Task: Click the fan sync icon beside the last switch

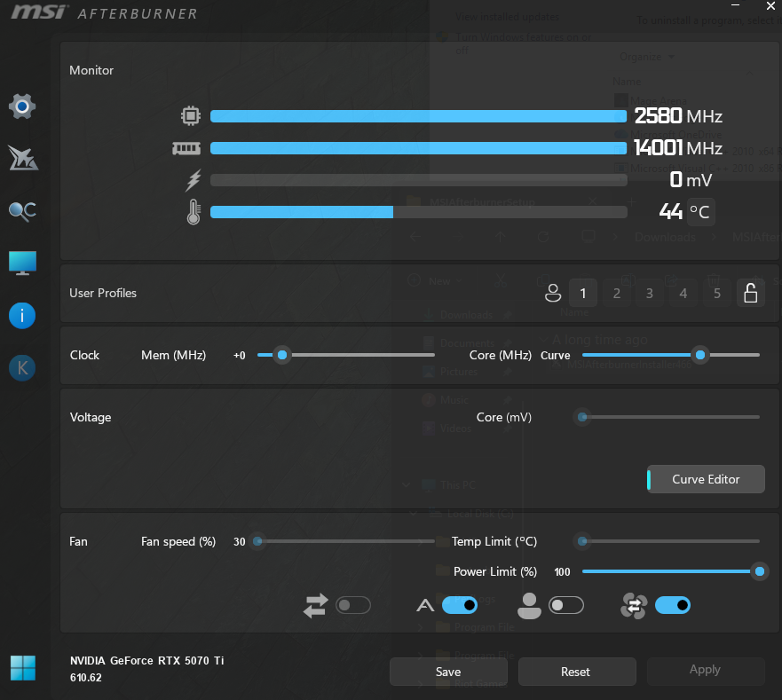Action: 634,606
